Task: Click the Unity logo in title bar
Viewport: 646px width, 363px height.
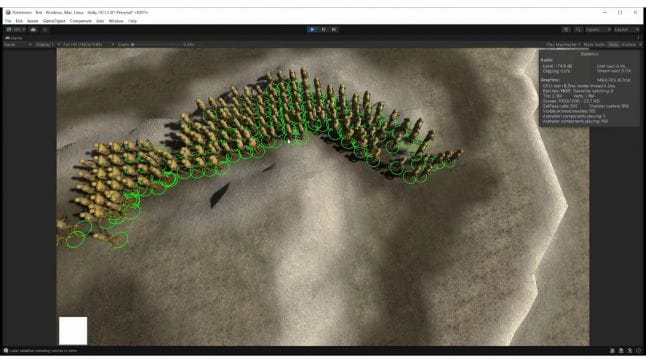Action: click(x=8, y=12)
